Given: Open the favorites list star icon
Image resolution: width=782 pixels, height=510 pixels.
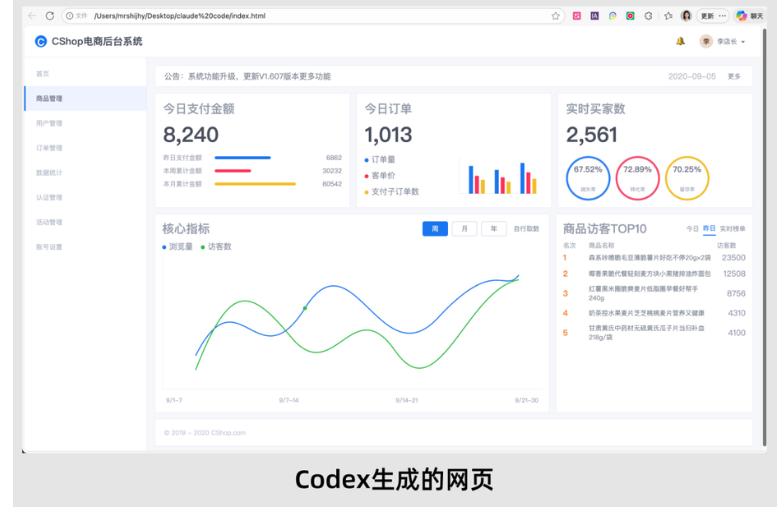Looking at the screenshot, I should click(668, 16).
